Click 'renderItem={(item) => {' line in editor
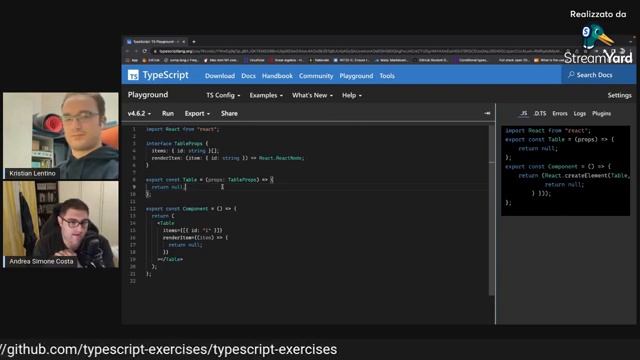The image size is (640, 360). 196,238
